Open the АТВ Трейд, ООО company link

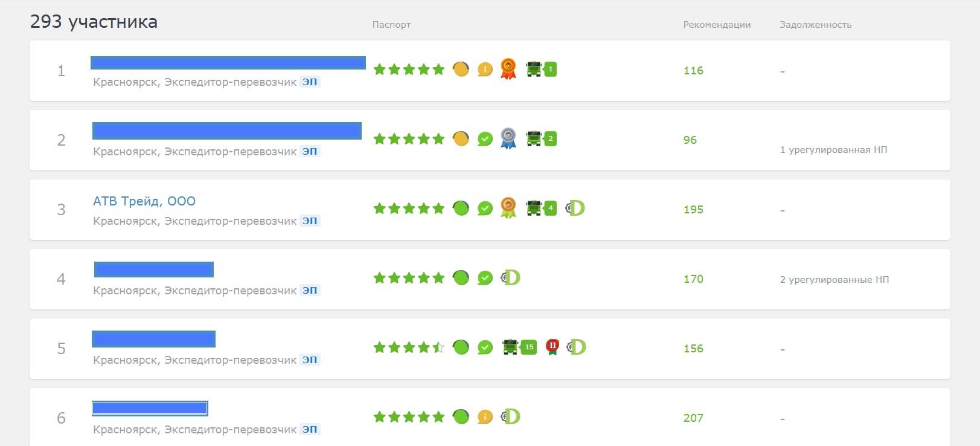pos(144,201)
